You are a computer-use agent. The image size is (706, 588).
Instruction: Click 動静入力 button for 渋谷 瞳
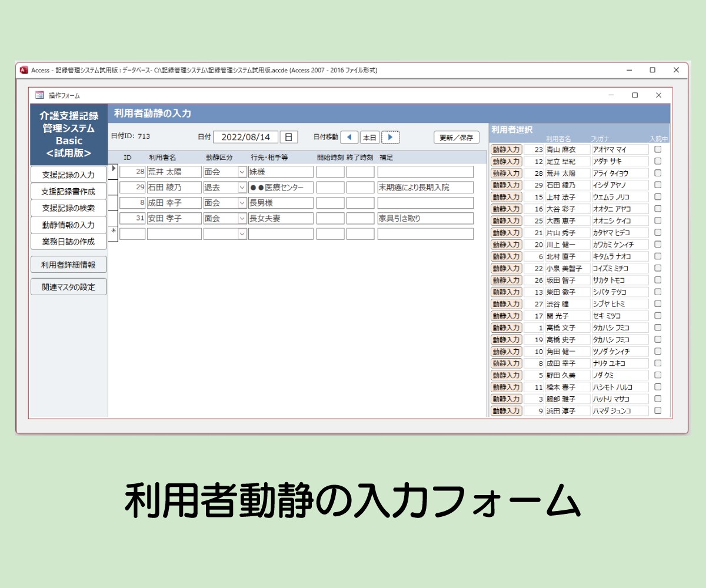tap(506, 304)
